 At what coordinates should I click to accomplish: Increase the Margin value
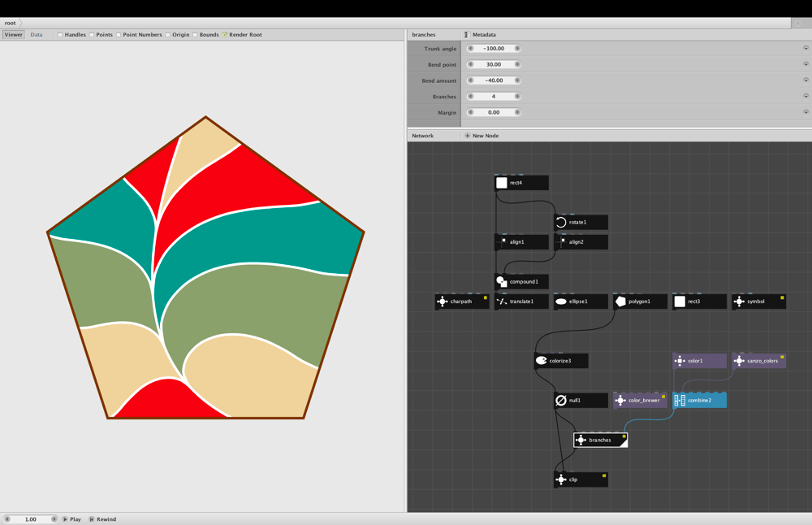(x=516, y=112)
